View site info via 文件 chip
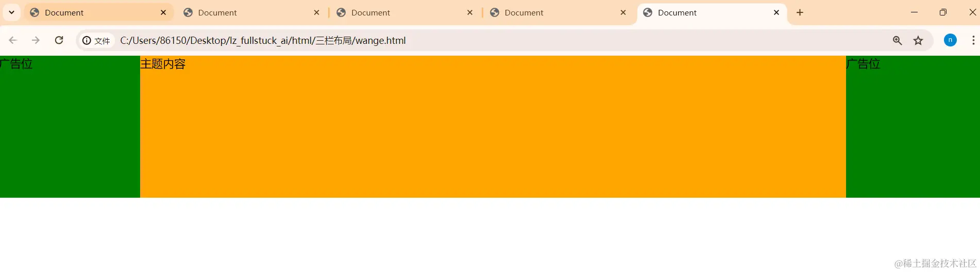980x272 pixels. (x=96, y=40)
